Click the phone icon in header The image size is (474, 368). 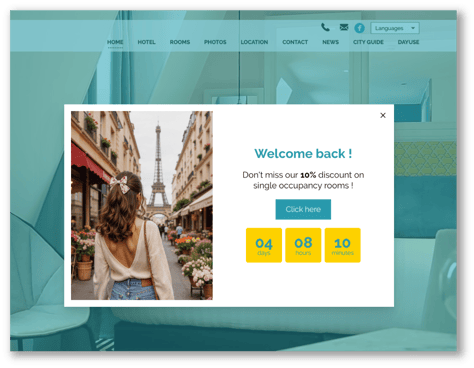[325, 27]
